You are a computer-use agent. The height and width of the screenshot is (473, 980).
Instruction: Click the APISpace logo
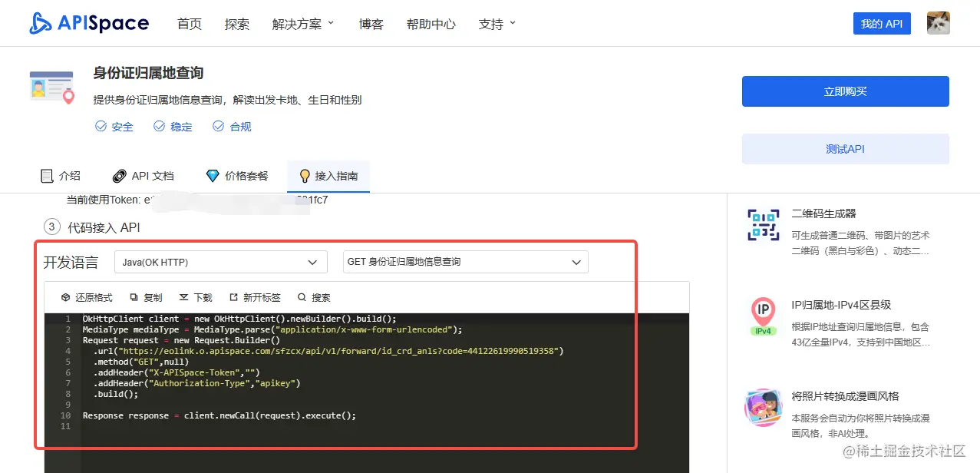89,23
